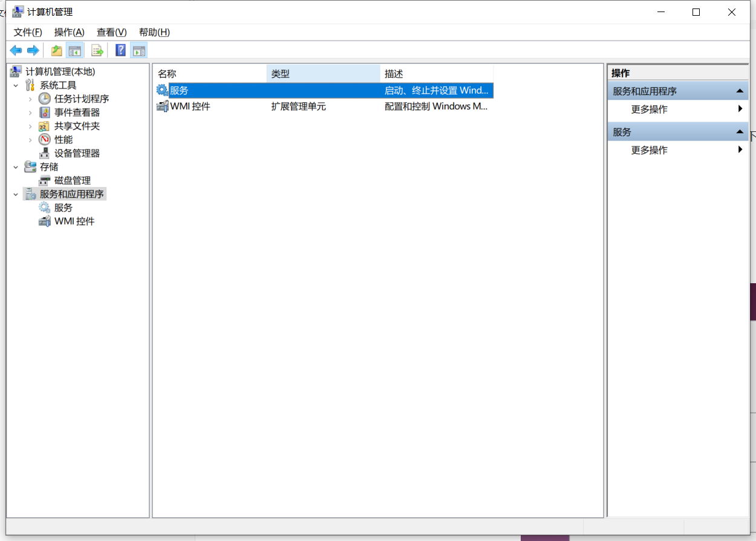The width and height of the screenshot is (756, 541).
Task: Collapse the 服务 section in Actions pane
Action: coord(740,132)
